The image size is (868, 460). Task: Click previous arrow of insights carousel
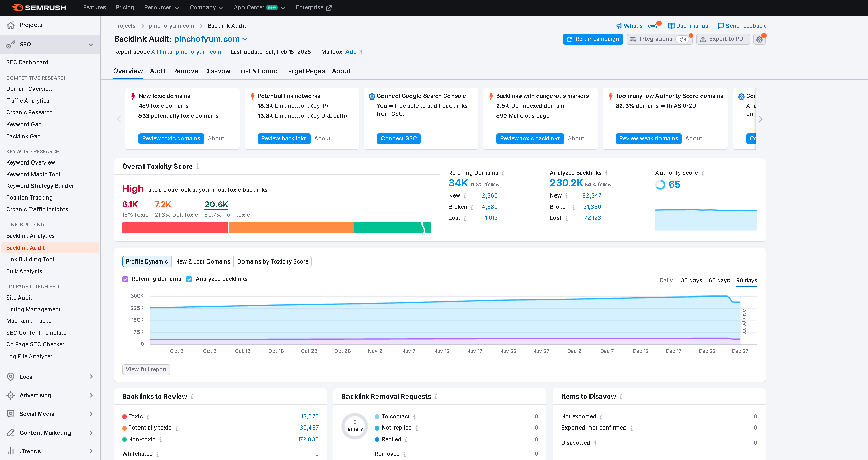119,119
